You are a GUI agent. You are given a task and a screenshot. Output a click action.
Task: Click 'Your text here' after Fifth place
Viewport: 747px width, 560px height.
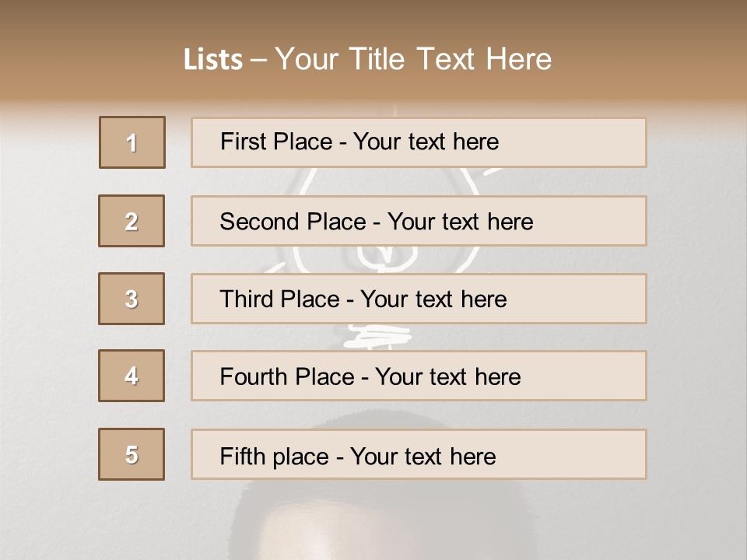coord(423,456)
